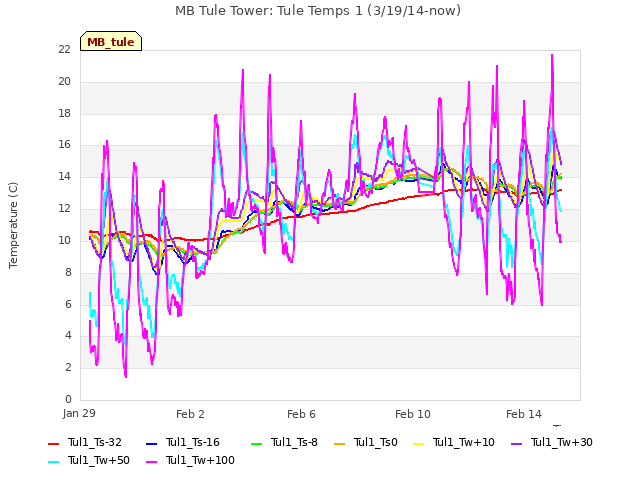
Task: Click the 14 y-axis tick label
Action: pos(64,176)
